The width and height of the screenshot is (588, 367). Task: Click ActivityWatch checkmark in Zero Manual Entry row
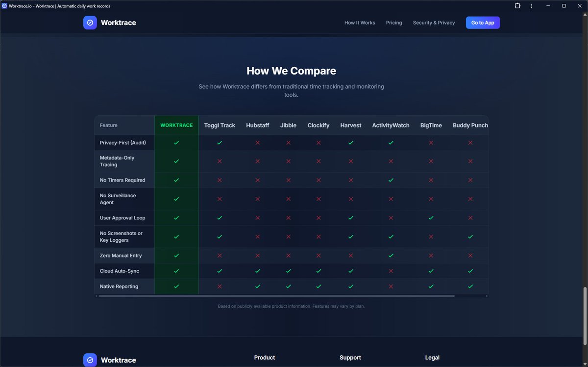[x=391, y=256]
